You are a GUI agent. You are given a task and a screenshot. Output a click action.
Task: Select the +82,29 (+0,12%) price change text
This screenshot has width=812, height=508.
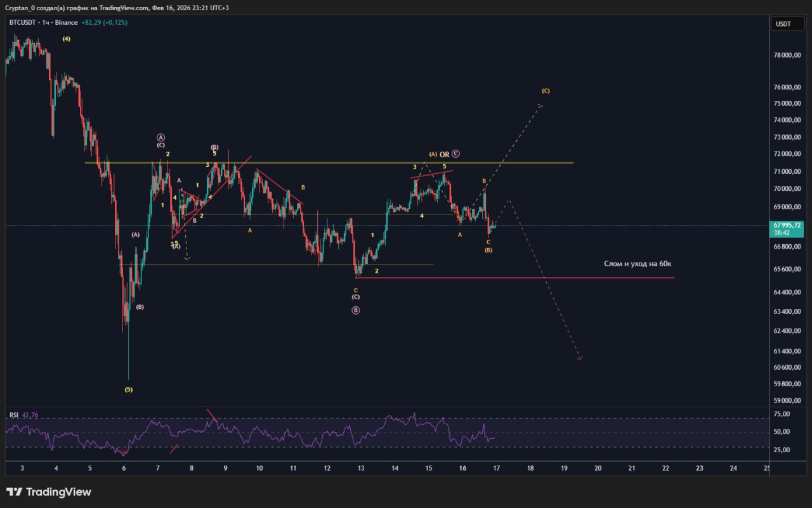pyautogui.click(x=105, y=23)
